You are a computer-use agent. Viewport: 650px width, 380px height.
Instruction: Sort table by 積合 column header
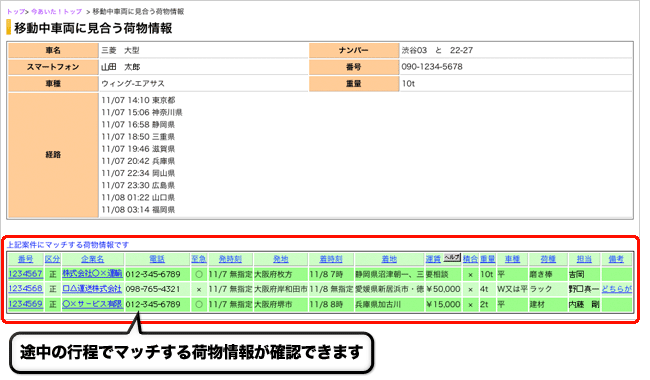coord(470,259)
